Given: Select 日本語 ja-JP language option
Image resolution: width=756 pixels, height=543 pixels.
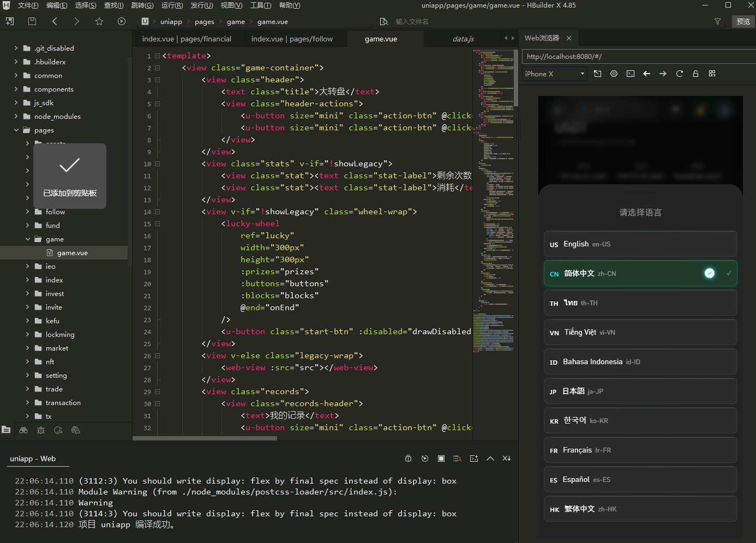Looking at the screenshot, I should [x=640, y=391].
